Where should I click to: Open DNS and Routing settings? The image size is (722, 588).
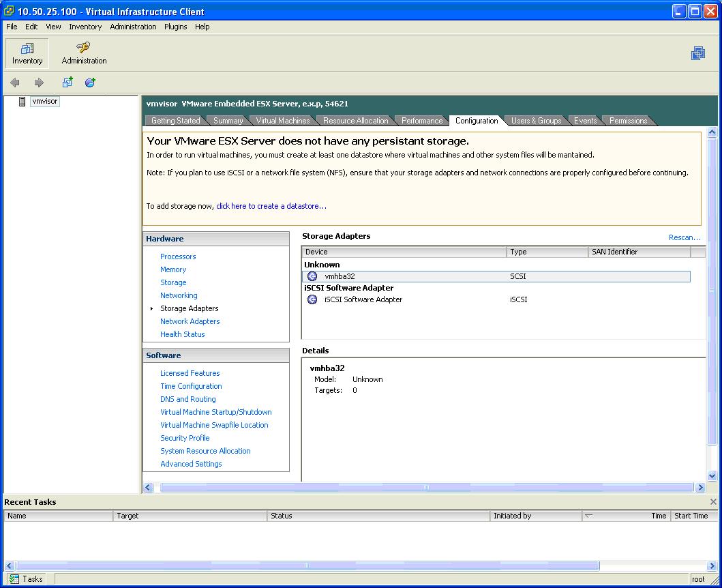[188, 399]
